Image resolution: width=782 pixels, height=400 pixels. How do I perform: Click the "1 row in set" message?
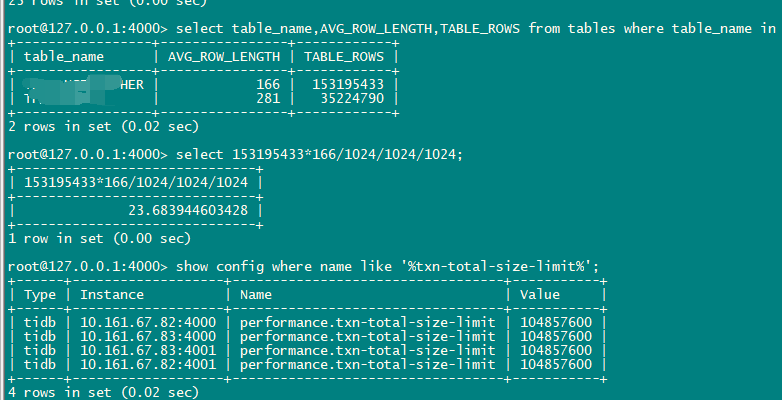pos(99,238)
